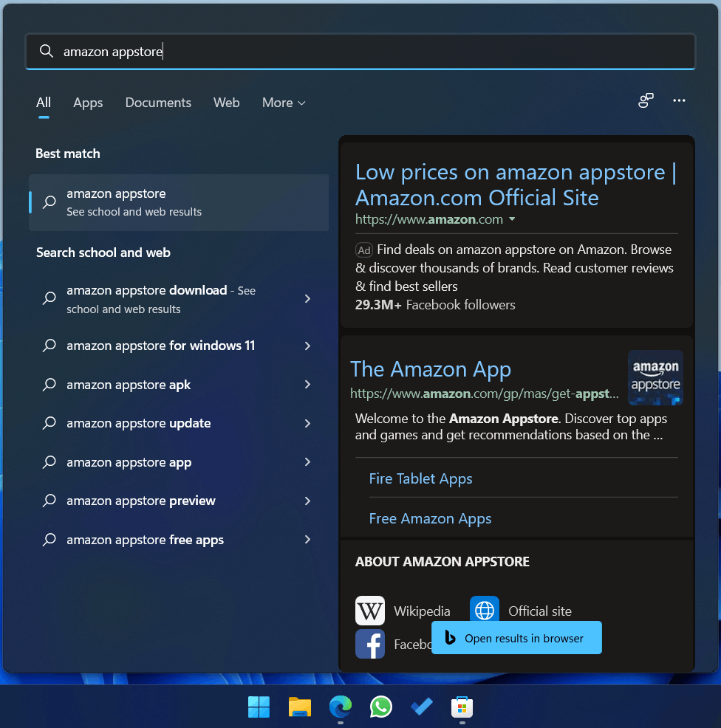Click the 'Official site' text link
The width and height of the screenshot is (721, 728).
540,611
